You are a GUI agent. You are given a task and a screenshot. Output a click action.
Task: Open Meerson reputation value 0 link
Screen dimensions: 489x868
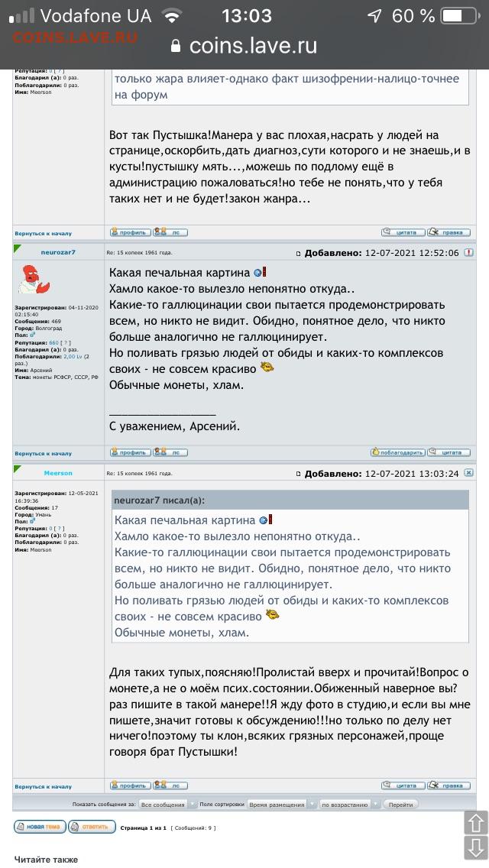50,529
